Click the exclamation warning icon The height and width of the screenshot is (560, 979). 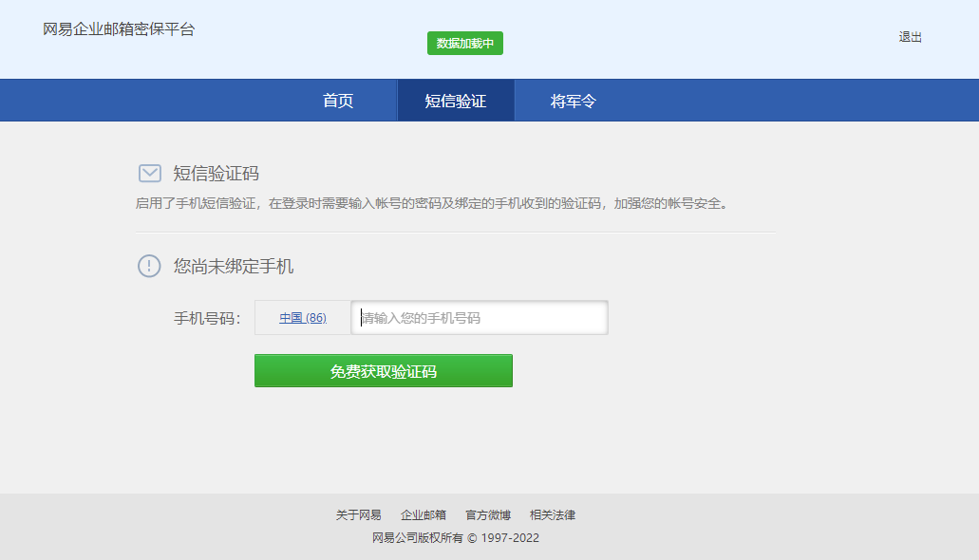pos(149,266)
